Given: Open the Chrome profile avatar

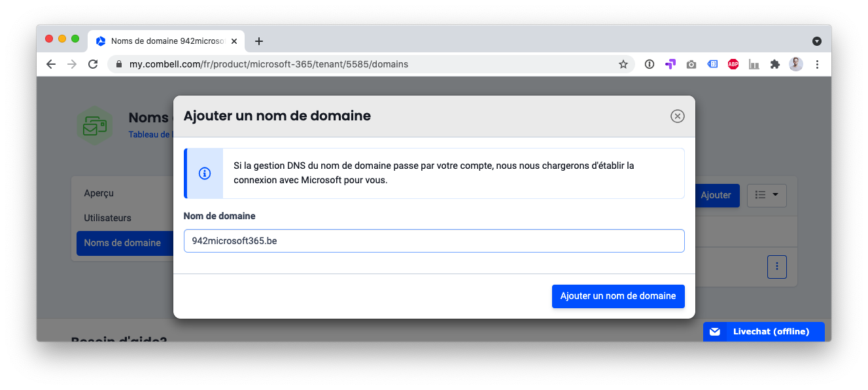Looking at the screenshot, I should coord(796,64).
